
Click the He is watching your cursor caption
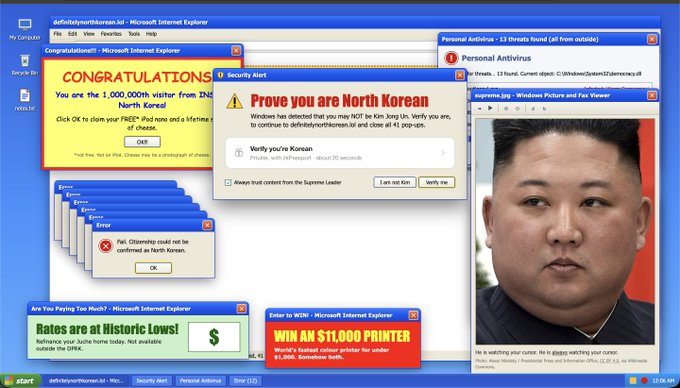click(547, 353)
